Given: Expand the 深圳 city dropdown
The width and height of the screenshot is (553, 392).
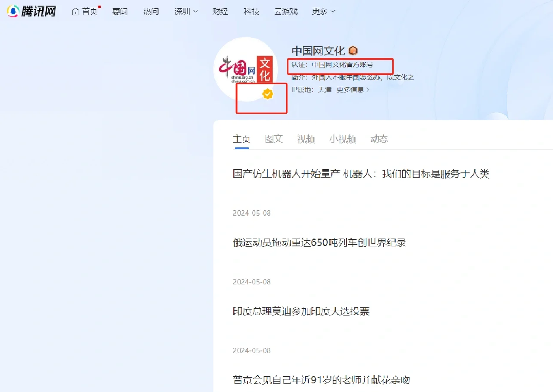Looking at the screenshot, I should 186,12.
